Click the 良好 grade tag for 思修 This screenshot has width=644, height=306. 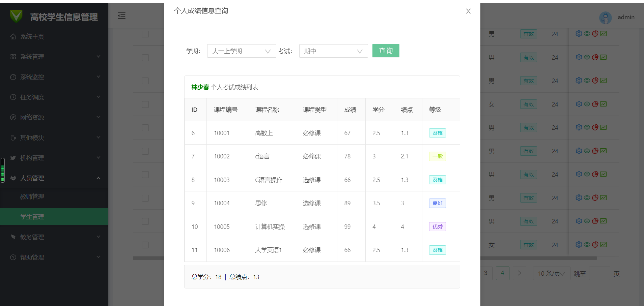[x=438, y=203]
